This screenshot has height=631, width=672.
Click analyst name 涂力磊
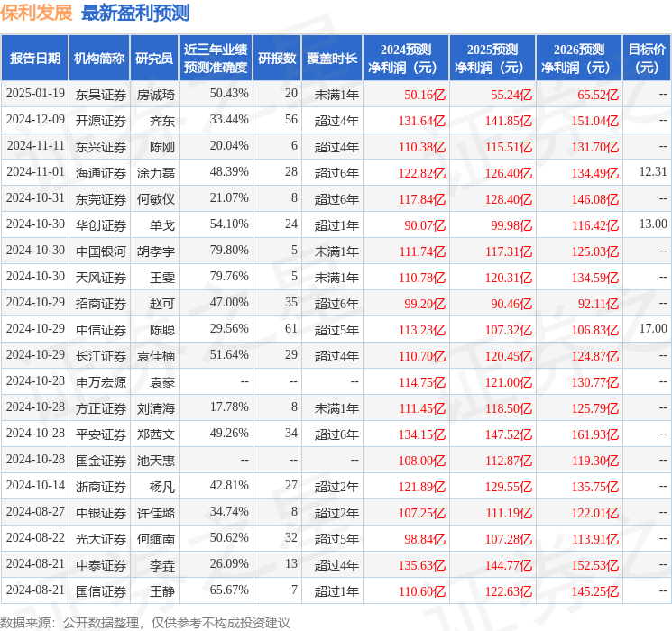coord(155,173)
